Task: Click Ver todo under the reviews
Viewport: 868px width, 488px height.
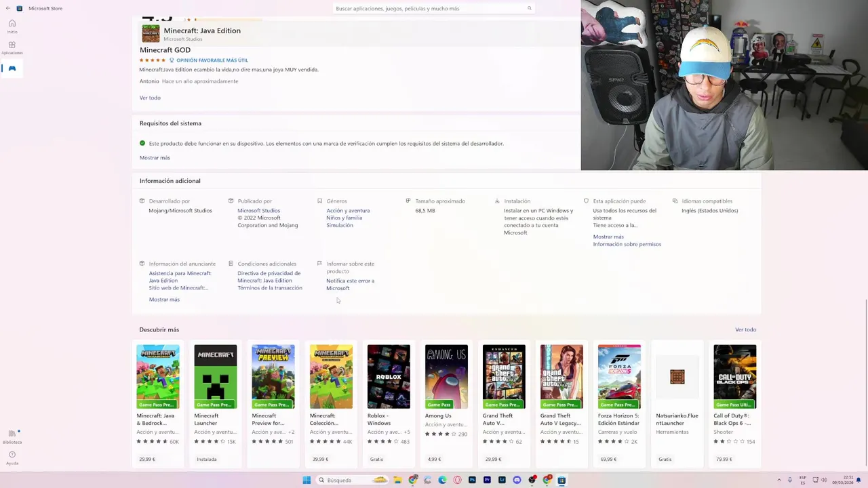Action: point(150,98)
